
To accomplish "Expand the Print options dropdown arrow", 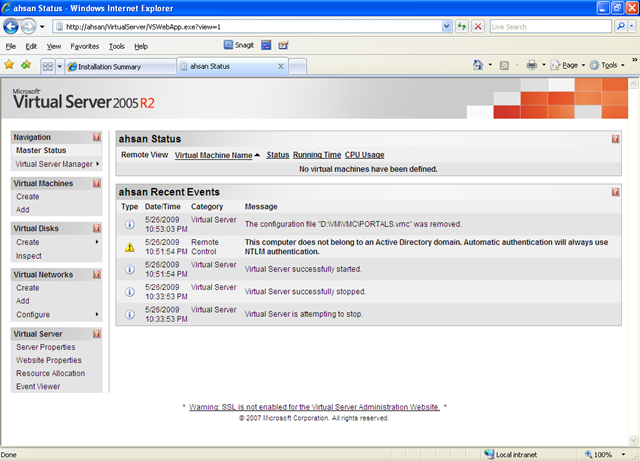I will tap(544, 65).
